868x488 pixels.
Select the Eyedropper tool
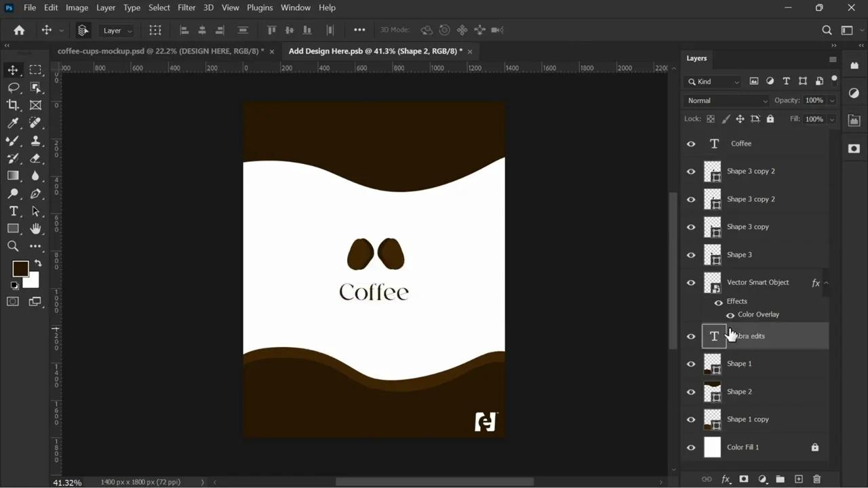13,123
